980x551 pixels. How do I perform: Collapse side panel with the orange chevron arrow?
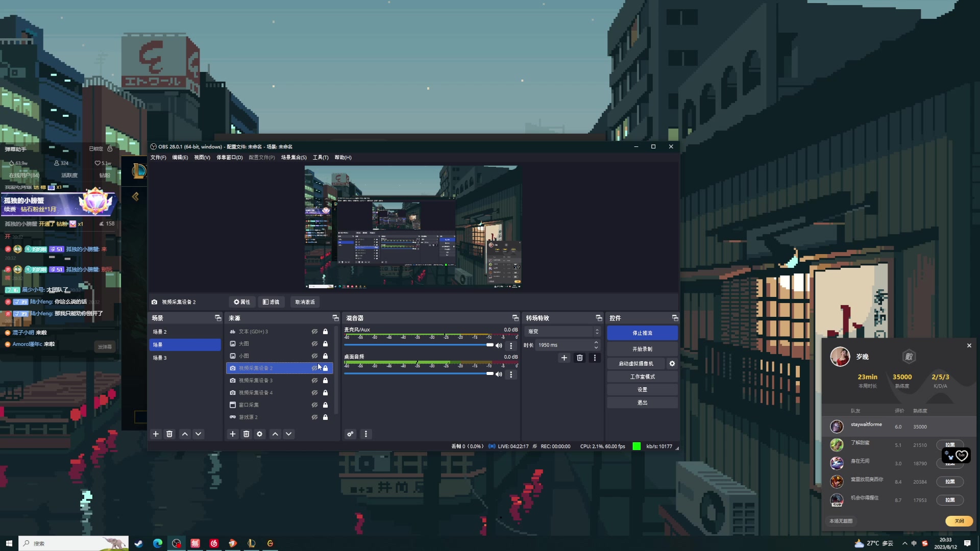[x=135, y=196]
